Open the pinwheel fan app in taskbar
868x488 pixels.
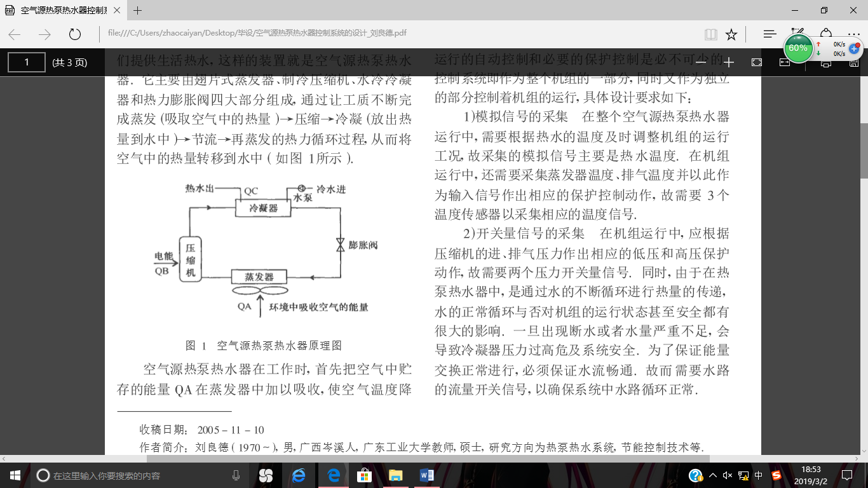coord(266,475)
